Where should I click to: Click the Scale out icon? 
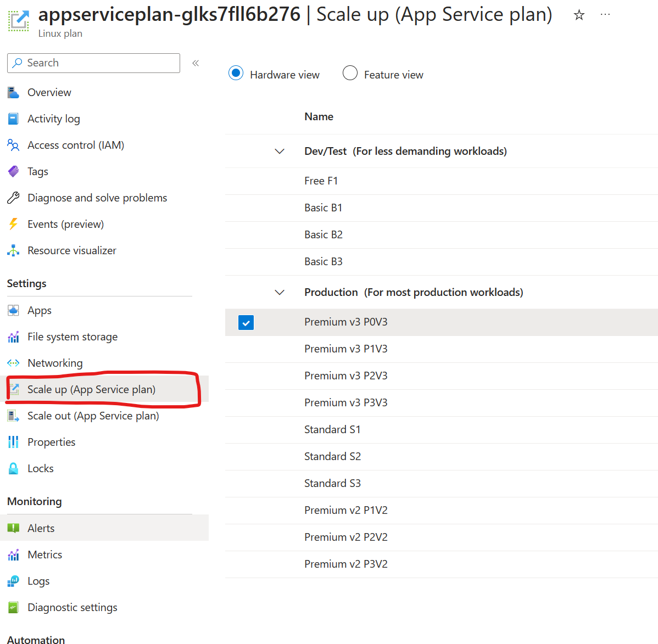13,416
